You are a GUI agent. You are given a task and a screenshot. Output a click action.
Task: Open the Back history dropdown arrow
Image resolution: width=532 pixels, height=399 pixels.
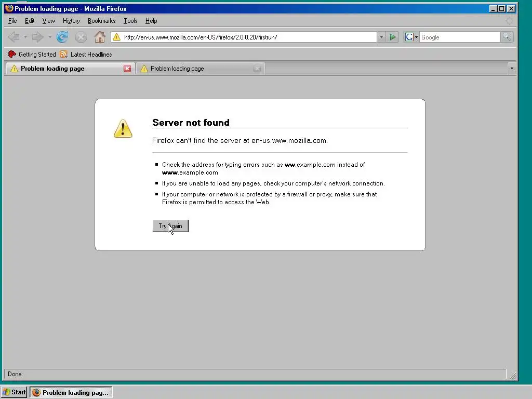click(x=25, y=37)
